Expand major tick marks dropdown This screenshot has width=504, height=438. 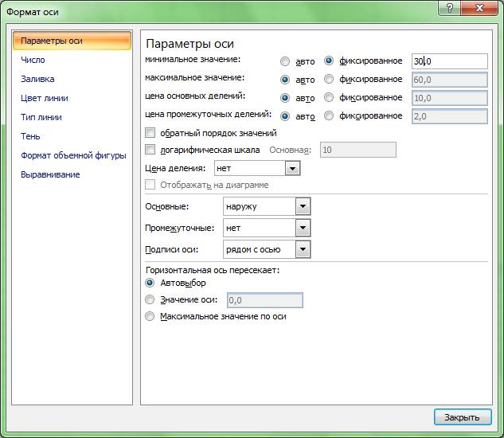[302, 207]
